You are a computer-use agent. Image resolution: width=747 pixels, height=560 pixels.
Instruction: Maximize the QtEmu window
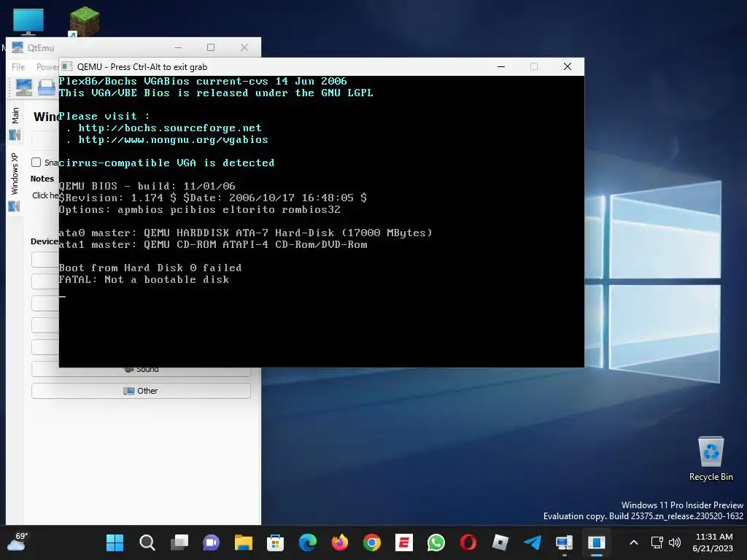tap(211, 47)
